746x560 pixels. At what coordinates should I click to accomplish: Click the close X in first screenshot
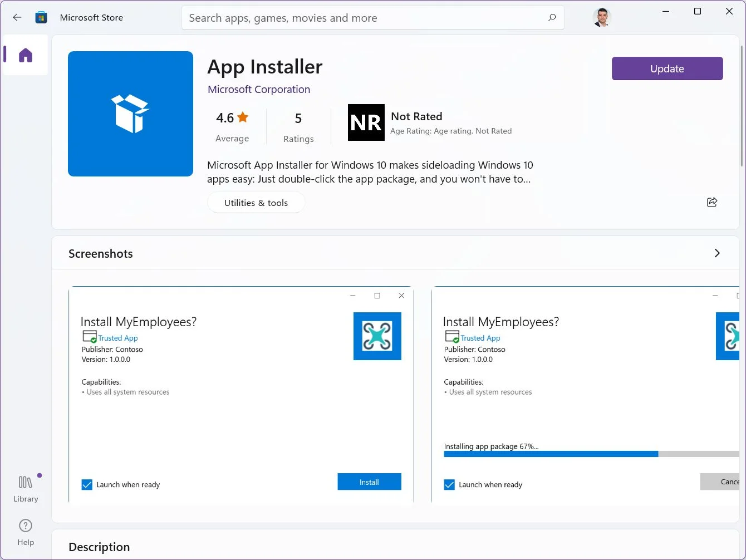[x=401, y=296]
